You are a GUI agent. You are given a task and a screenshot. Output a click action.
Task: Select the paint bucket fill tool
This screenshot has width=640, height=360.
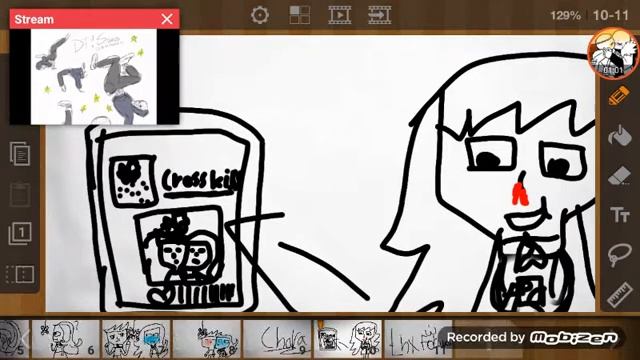620,135
